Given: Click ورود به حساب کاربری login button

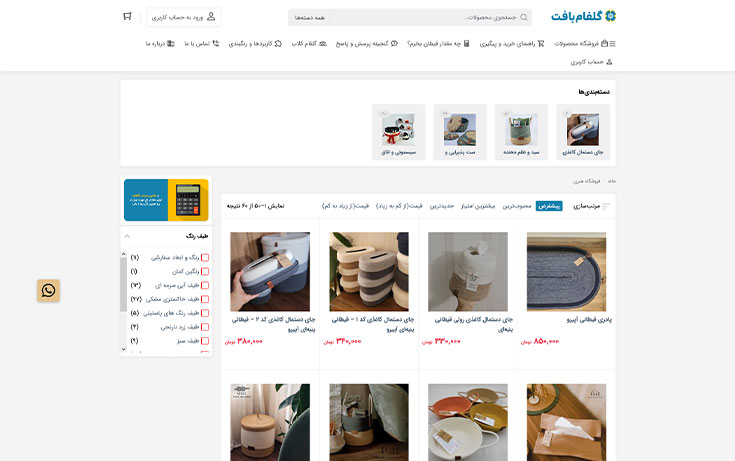Looking at the screenshot, I should pos(183,17).
